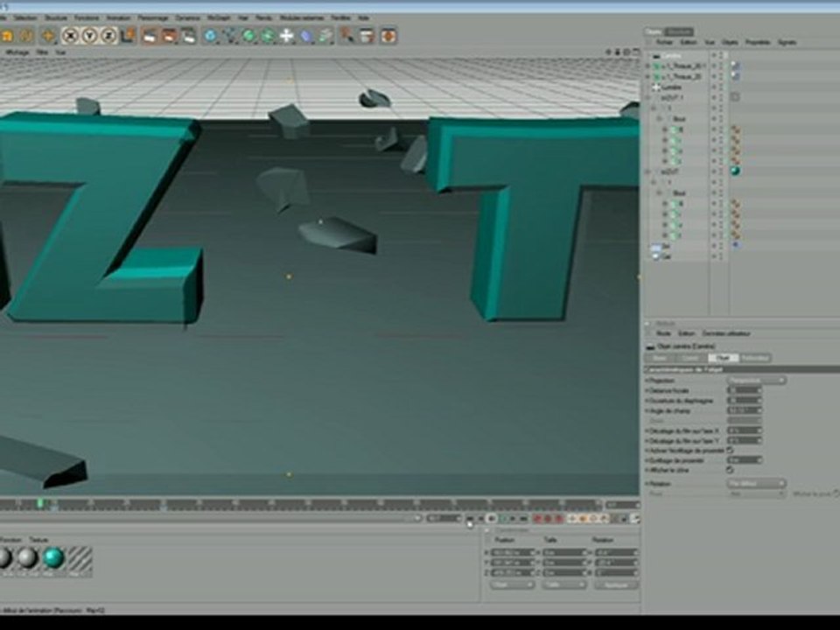This screenshot has width=840, height=630.
Task: Toggle the Y axis lock icon
Action: (89, 36)
